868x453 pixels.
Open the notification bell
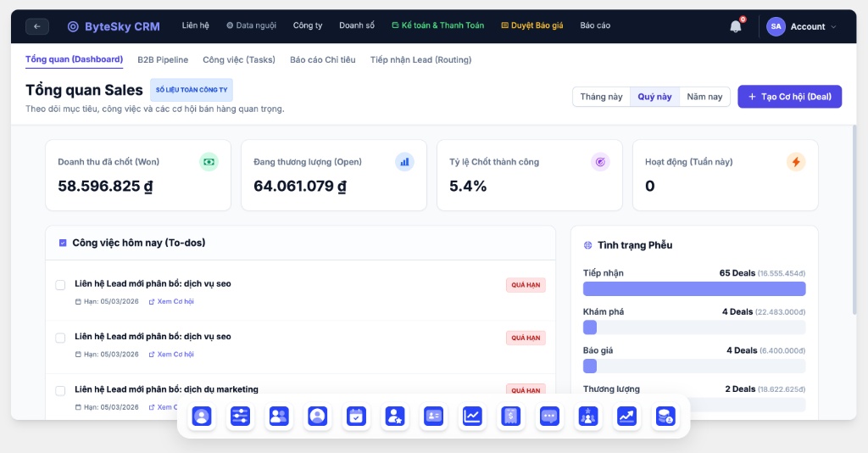735,26
